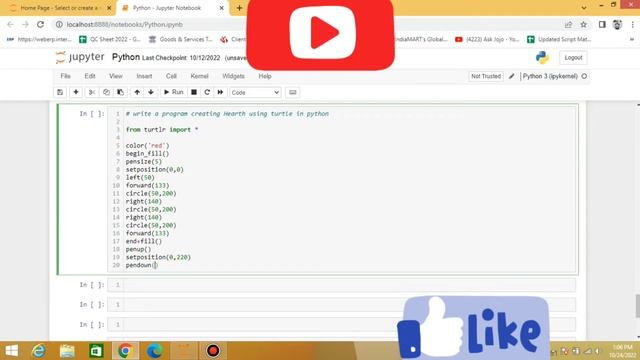Open Updated Script bookmark
Viewport: 640px width, 360px height.
pos(559,39)
